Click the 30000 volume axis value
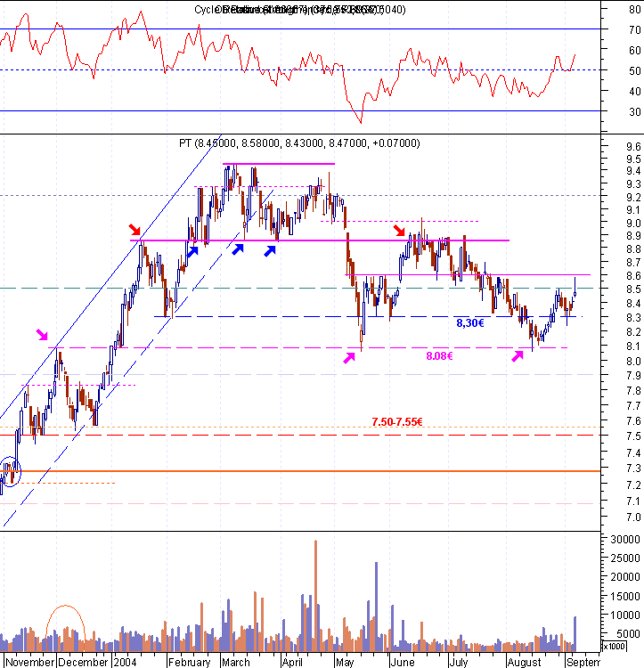The image size is (644, 668). pyautogui.click(x=624, y=540)
